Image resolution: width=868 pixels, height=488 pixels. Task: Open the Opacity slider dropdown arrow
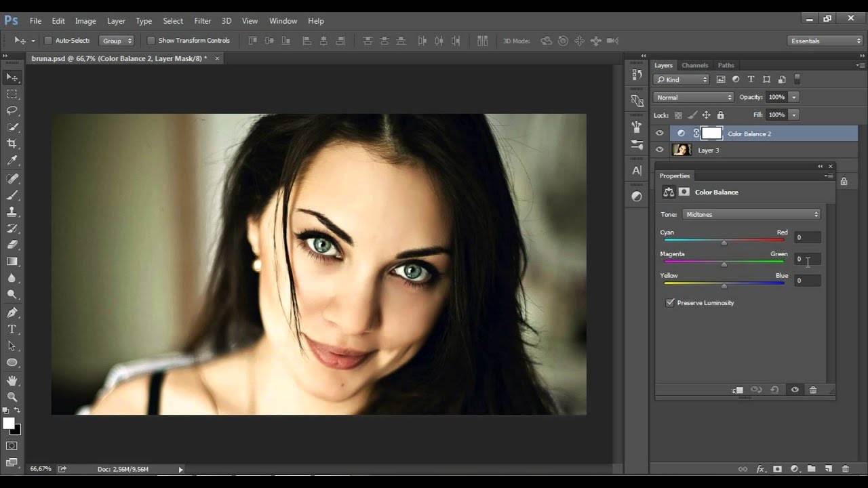pyautogui.click(x=794, y=98)
